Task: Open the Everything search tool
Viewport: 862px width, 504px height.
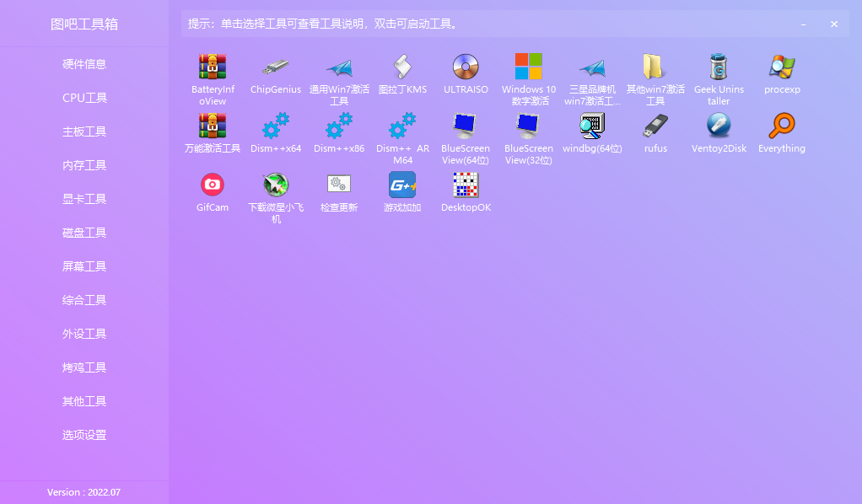Action: pos(782,131)
